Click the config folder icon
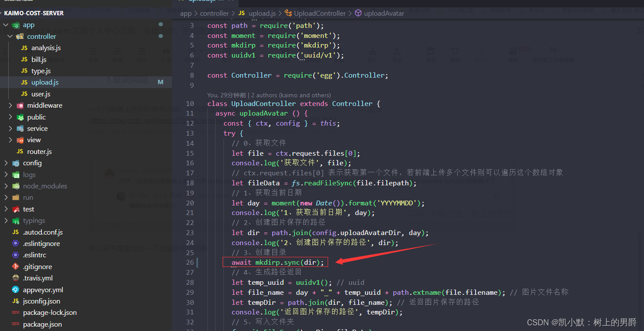 pos(16,163)
